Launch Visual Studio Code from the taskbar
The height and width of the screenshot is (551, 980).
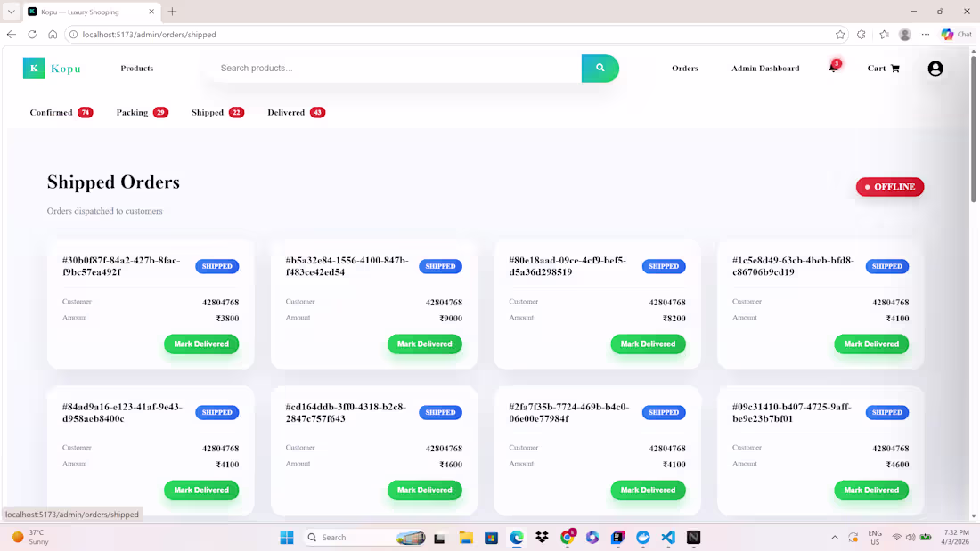click(667, 538)
